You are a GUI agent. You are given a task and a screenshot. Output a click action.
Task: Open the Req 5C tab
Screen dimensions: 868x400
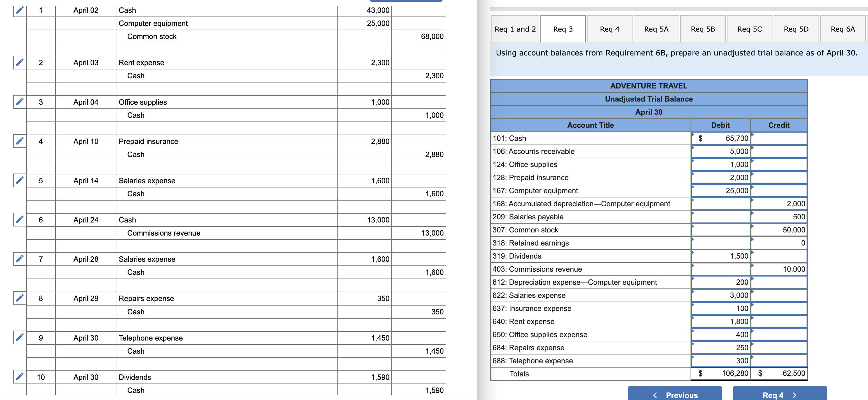[x=749, y=29]
